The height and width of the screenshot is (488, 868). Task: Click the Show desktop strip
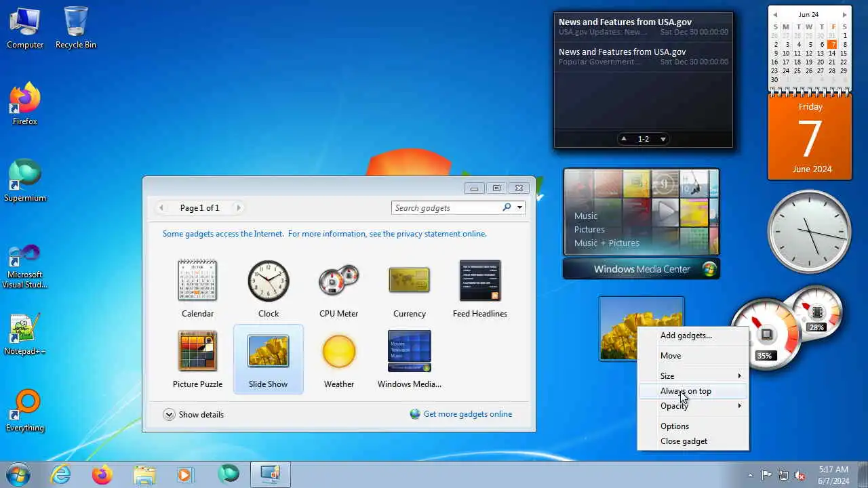point(863,474)
